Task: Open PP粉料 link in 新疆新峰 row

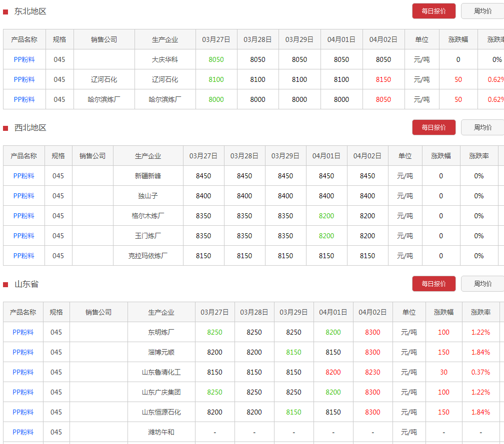Action: 24,176
